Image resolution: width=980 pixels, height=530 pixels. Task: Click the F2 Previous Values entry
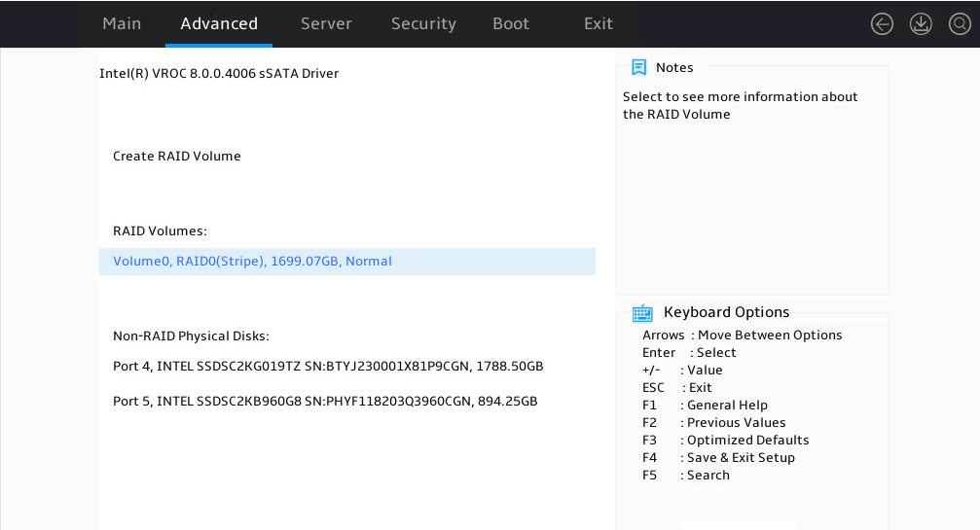click(x=713, y=423)
